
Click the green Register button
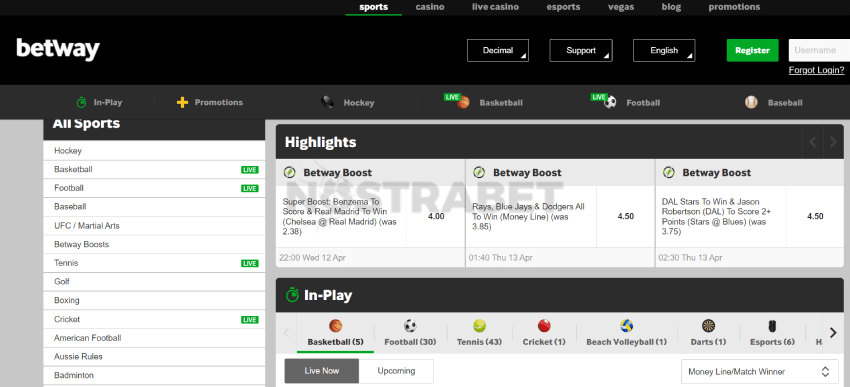(752, 50)
